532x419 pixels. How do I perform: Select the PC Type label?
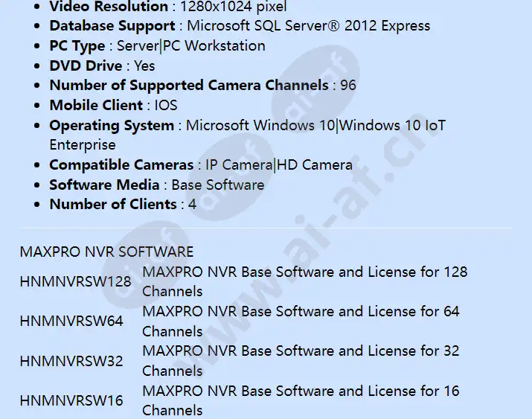pos(77,46)
